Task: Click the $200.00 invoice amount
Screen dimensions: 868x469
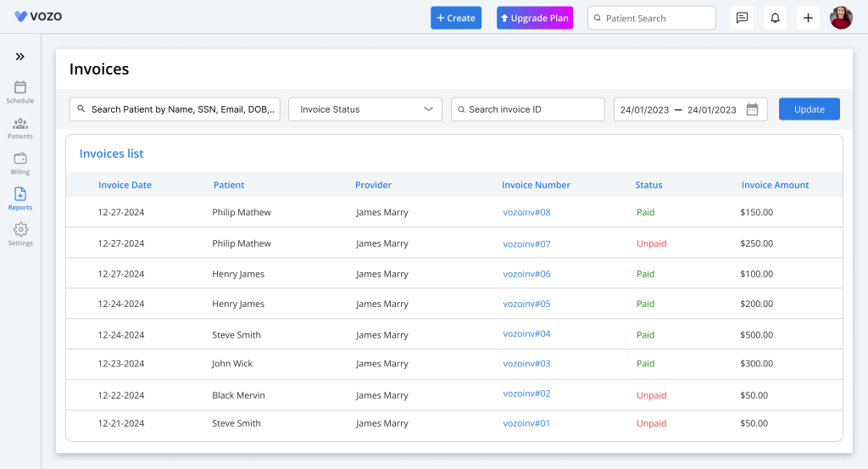Action: click(x=757, y=304)
